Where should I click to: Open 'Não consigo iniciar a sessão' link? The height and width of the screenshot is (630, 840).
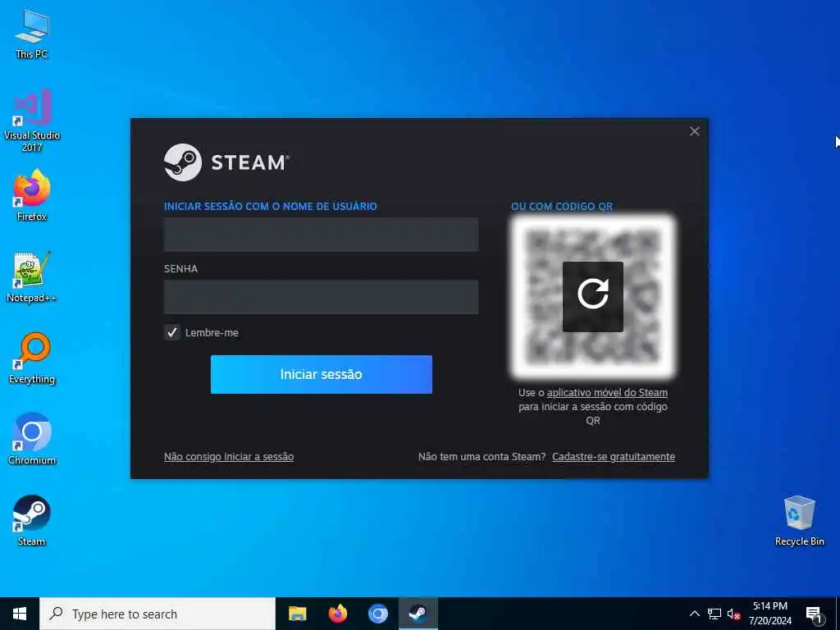point(229,457)
